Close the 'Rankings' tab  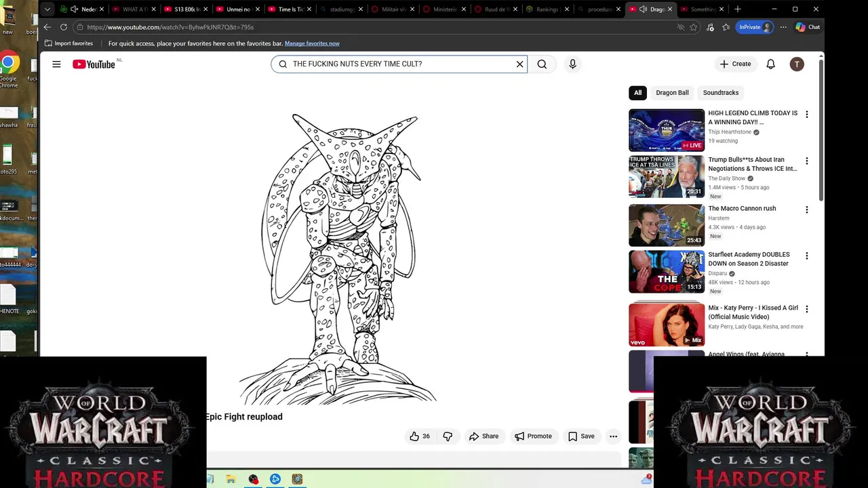568,9
